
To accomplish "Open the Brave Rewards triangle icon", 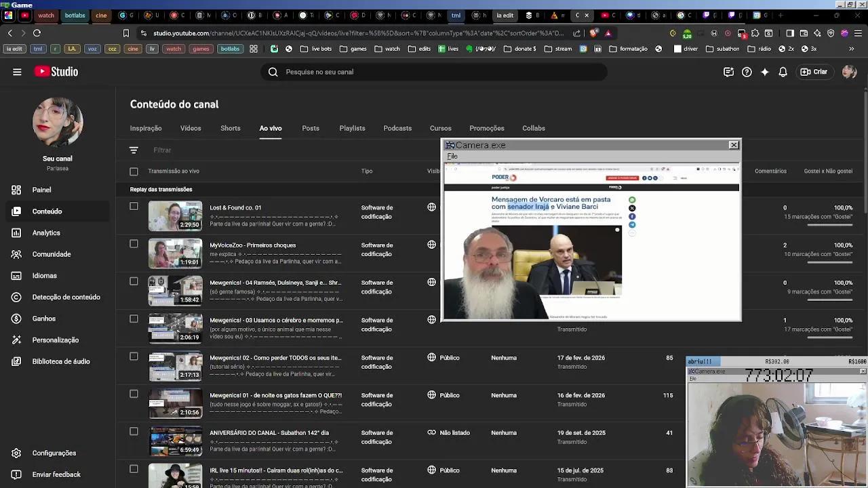I will 608,33.
